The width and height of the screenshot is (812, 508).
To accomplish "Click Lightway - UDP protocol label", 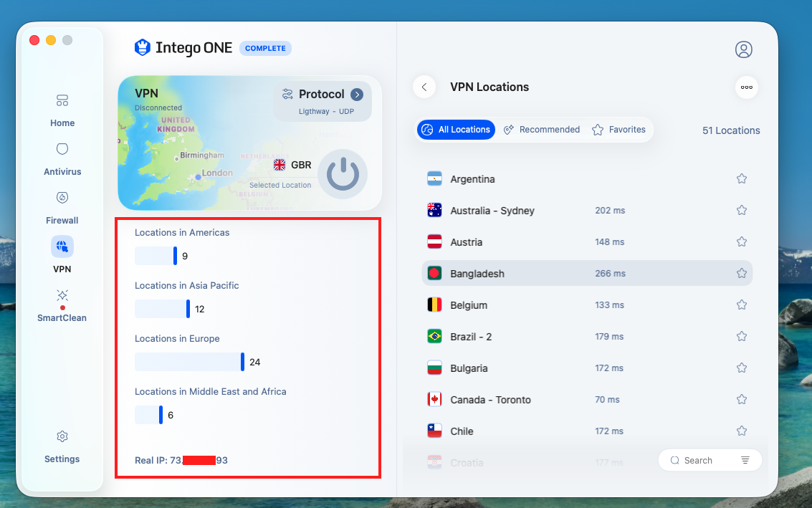I will [x=326, y=111].
